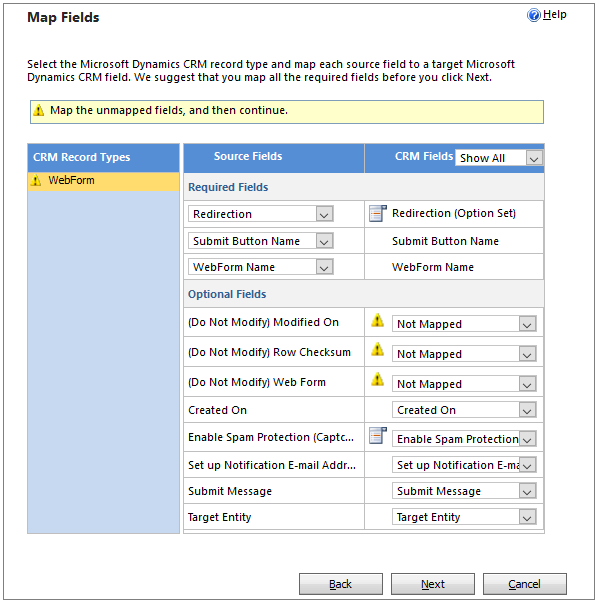Click the option set icon beside Enable Spam Protection
Screen dimensions: 598x604
(378, 436)
